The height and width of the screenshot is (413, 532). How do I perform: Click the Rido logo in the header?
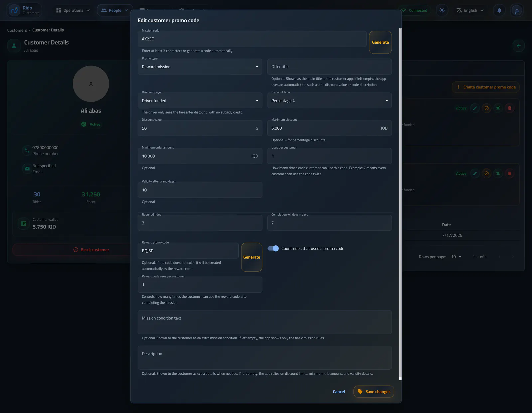[15, 10]
